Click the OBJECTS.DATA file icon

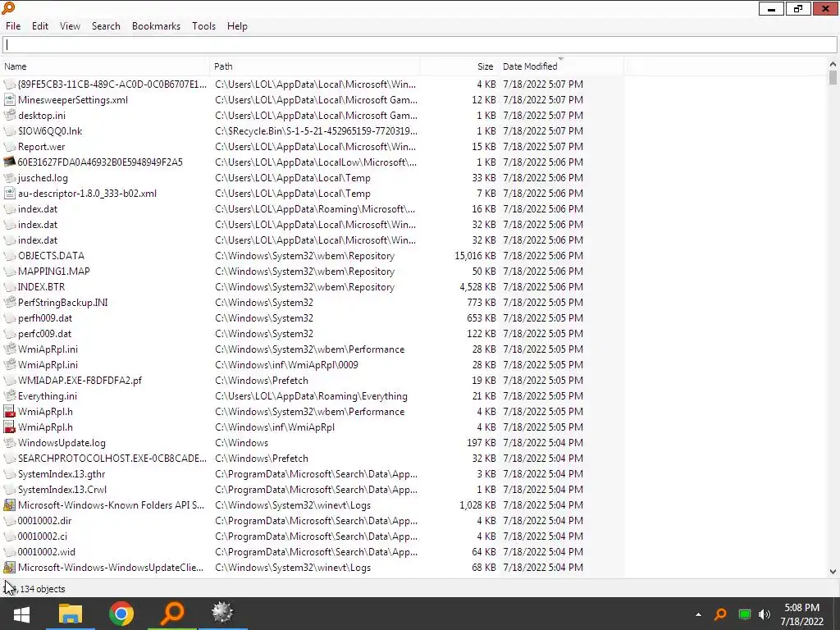click(x=10, y=256)
